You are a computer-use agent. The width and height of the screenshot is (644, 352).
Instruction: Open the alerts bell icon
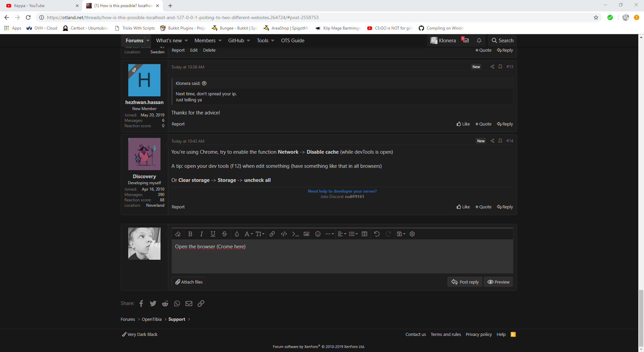pos(479,41)
